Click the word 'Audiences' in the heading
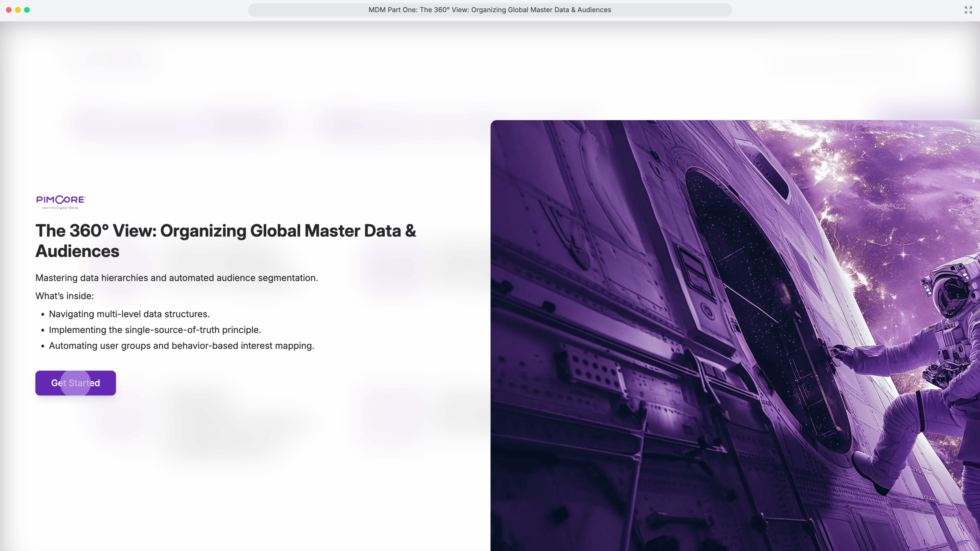The height and width of the screenshot is (551, 980). click(77, 251)
